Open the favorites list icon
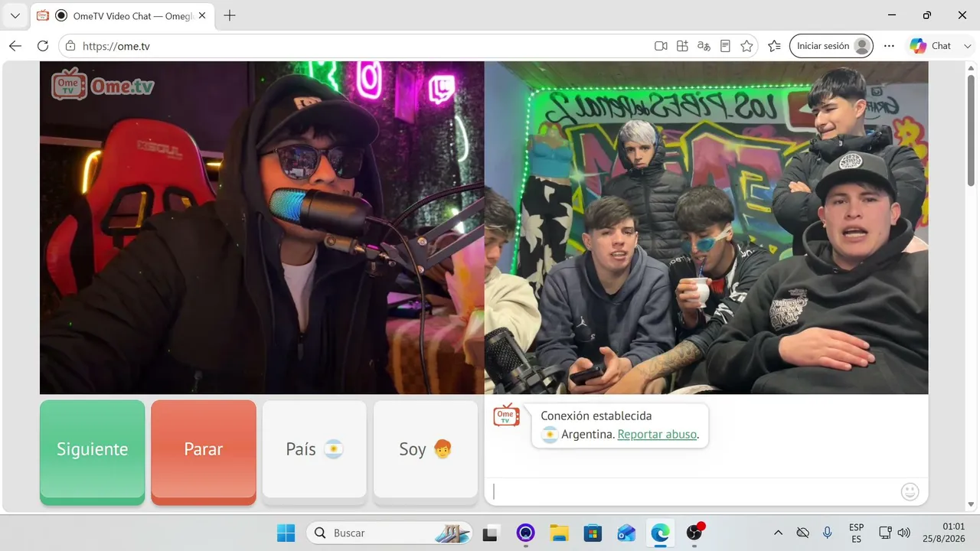Viewport: 980px width, 551px height. tap(774, 46)
